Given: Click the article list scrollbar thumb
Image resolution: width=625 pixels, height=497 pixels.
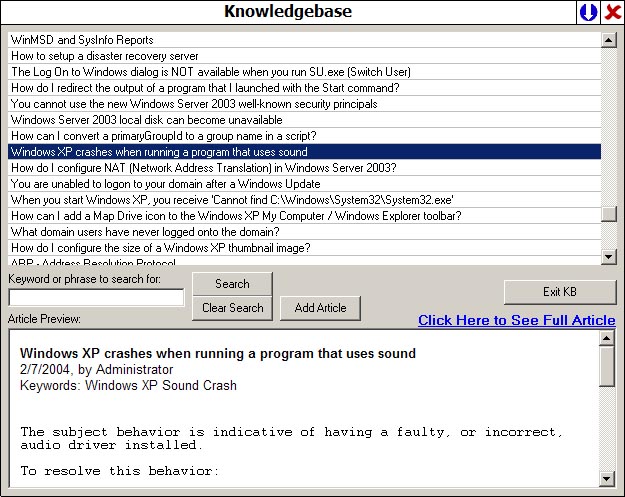Looking at the screenshot, I should click(x=608, y=214).
